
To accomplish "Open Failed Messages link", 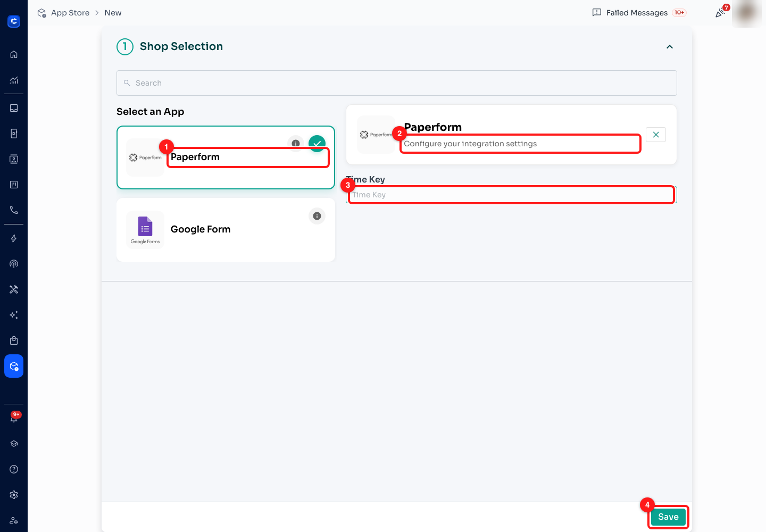I will coord(637,13).
